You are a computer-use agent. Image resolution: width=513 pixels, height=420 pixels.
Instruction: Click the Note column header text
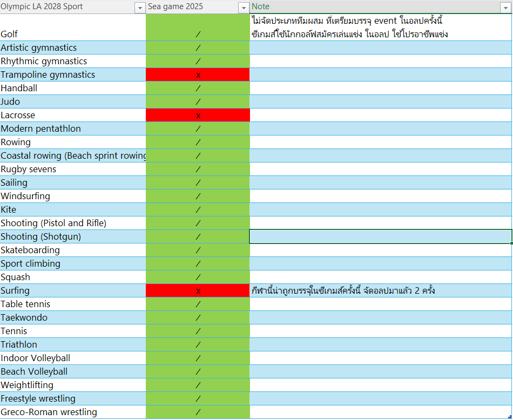(x=260, y=6)
